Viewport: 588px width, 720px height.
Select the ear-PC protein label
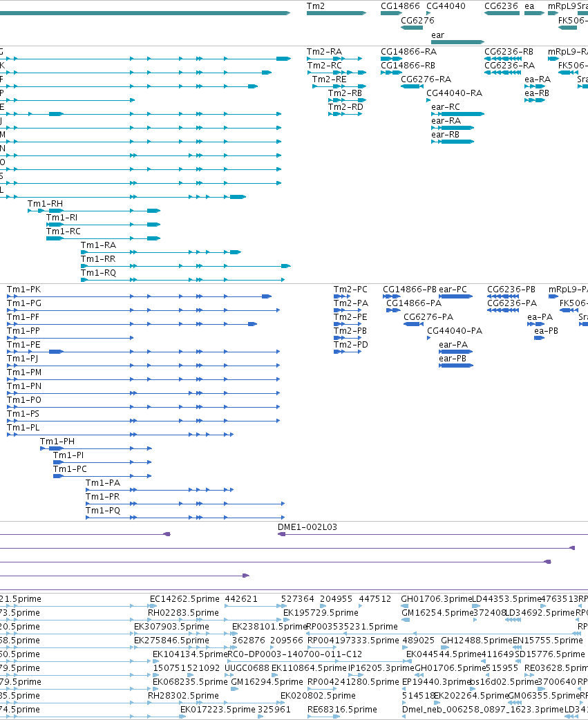point(453,290)
